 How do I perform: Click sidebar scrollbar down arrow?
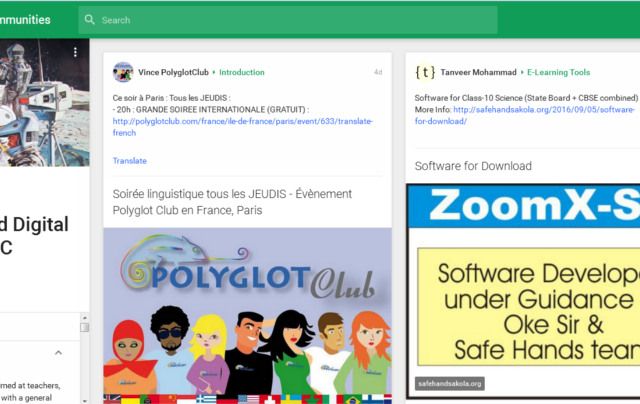click(x=84, y=401)
